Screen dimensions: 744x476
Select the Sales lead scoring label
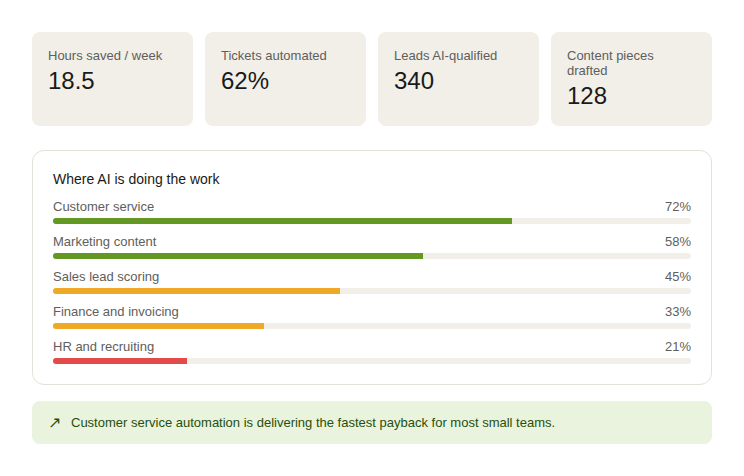pos(106,277)
